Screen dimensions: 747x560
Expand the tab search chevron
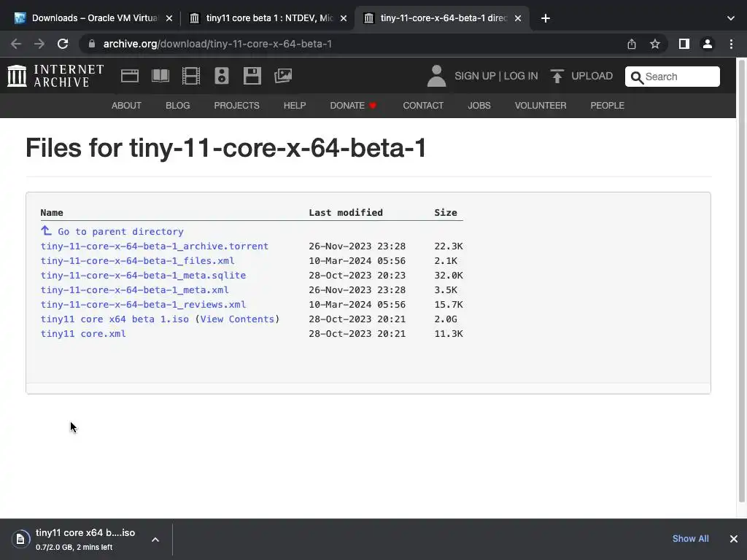pyautogui.click(x=731, y=18)
